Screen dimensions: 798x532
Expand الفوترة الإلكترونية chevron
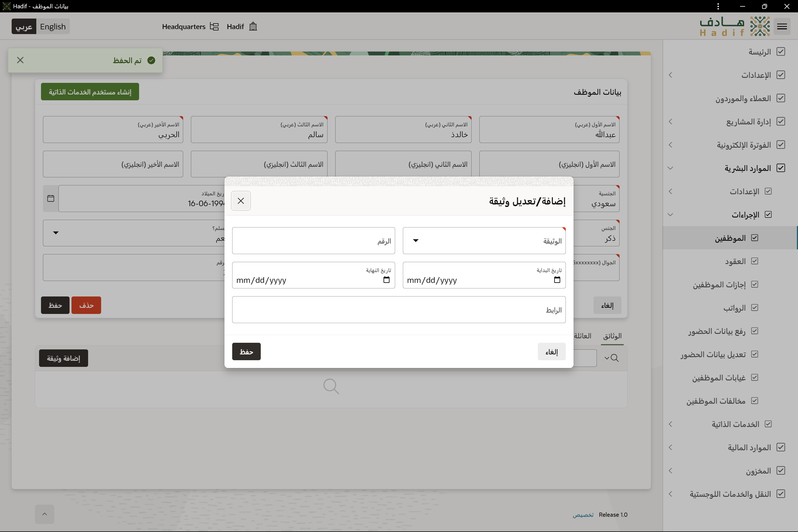[x=671, y=145]
